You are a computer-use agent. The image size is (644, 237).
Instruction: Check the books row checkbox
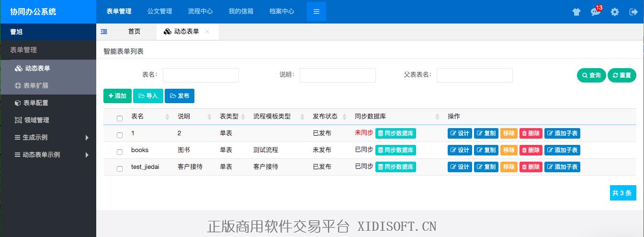point(120,152)
